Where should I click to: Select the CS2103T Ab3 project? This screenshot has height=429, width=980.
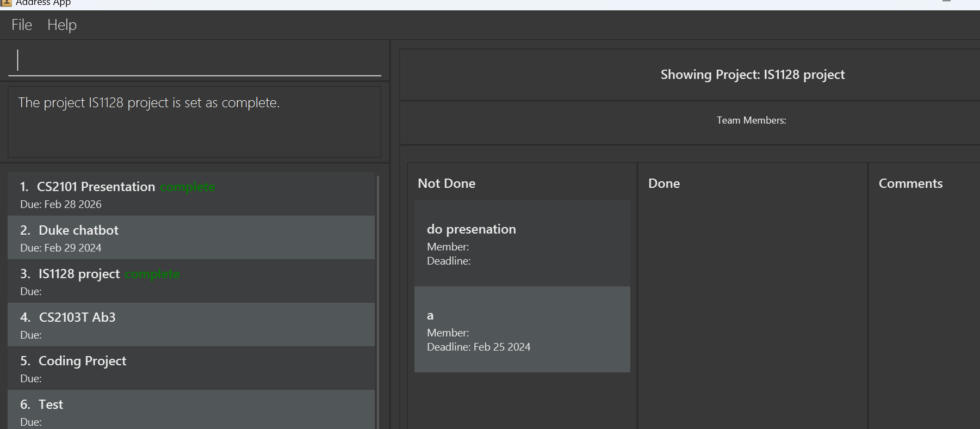[191, 324]
